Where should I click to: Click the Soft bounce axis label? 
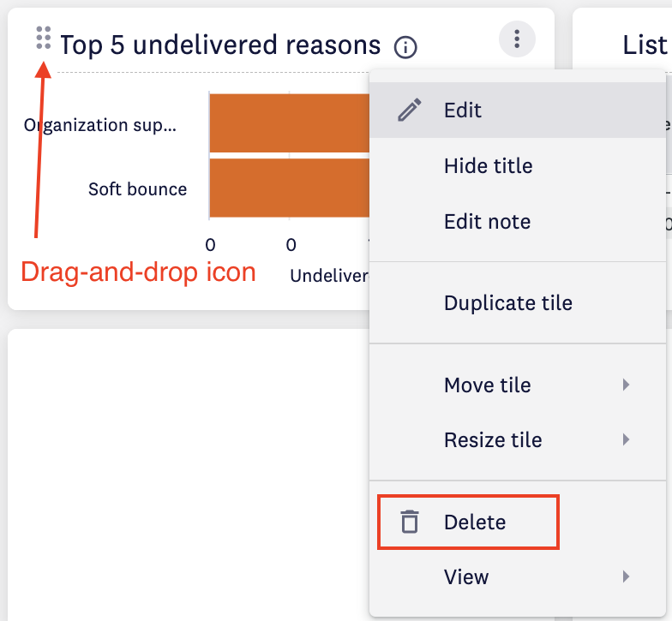[x=137, y=189]
